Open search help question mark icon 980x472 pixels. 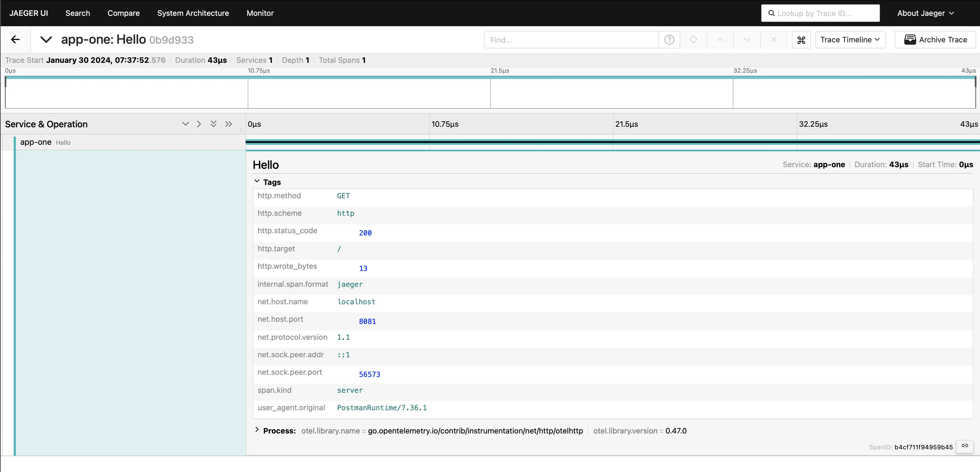click(x=669, y=40)
